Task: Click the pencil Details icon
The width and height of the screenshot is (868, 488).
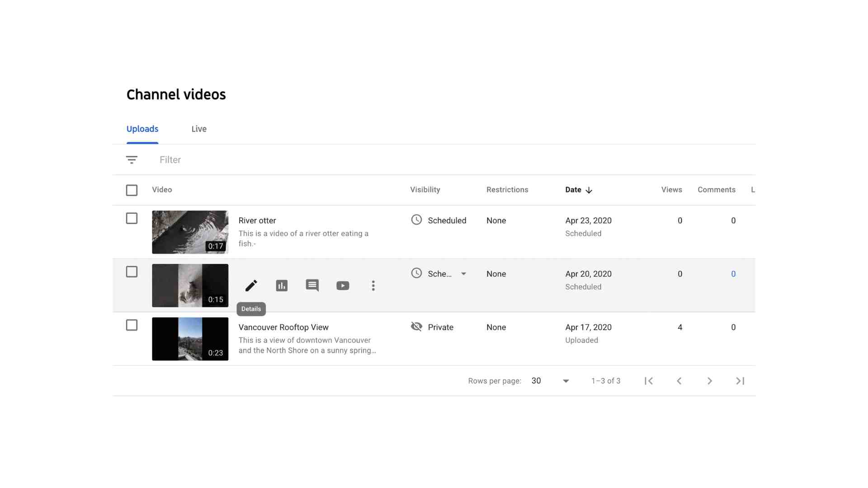Action: click(251, 286)
